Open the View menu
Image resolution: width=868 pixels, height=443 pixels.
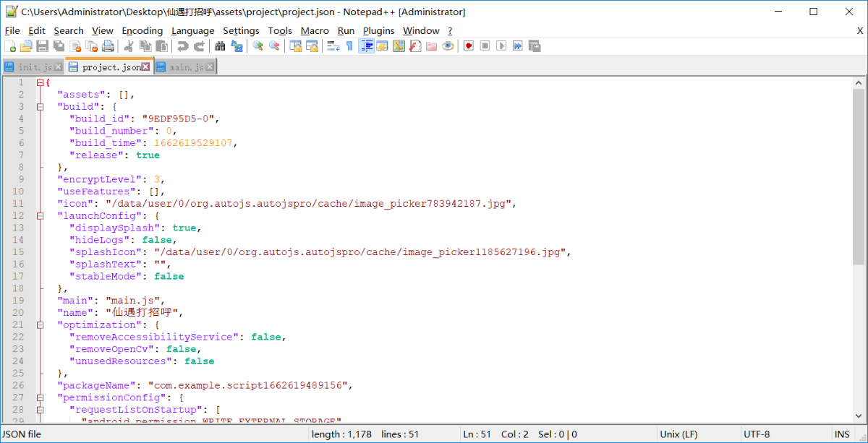(x=103, y=30)
